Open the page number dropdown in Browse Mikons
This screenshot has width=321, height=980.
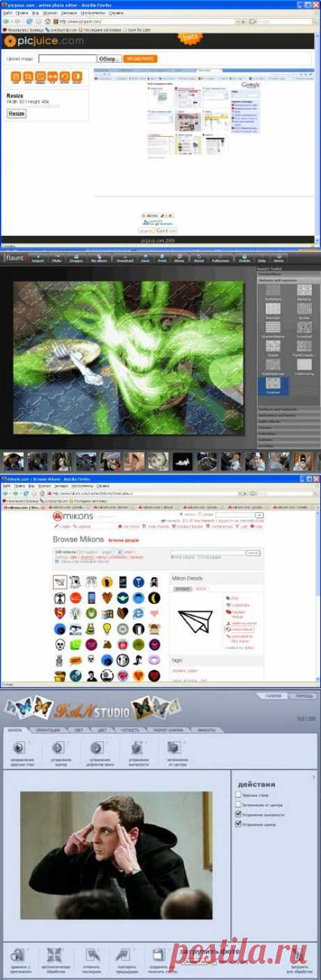coord(117,551)
